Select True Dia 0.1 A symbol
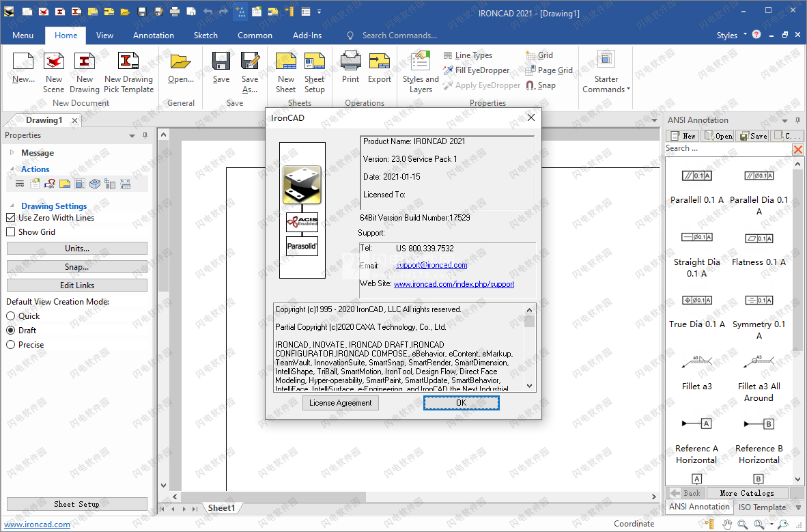The width and height of the screenshot is (807, 532). 697,311
